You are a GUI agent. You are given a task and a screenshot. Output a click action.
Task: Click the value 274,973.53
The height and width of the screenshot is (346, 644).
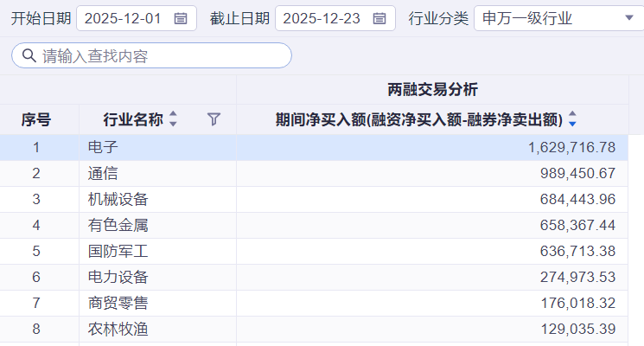pos(578,277)
